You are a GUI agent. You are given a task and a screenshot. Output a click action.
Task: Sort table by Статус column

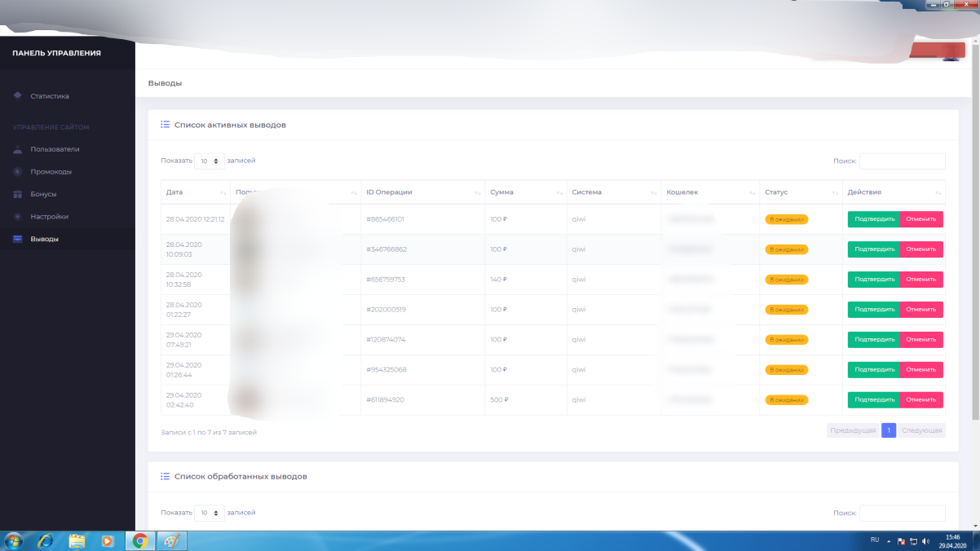pos(801,192)
